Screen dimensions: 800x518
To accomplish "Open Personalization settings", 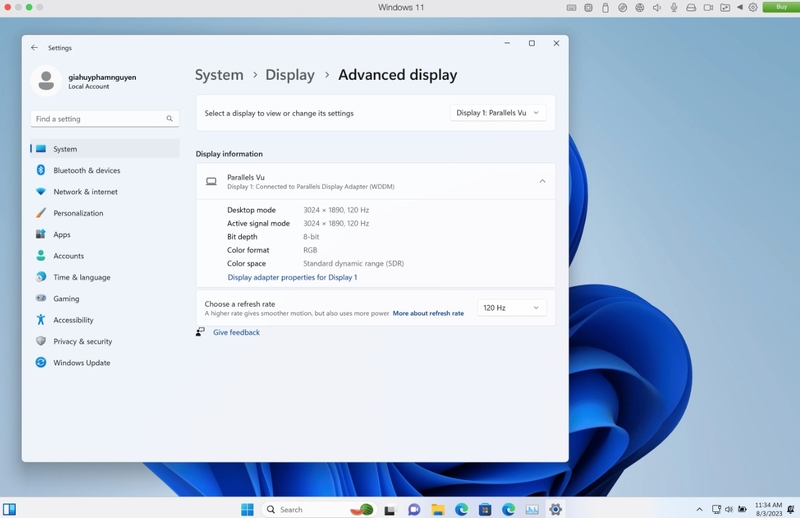I will point(105,213).
